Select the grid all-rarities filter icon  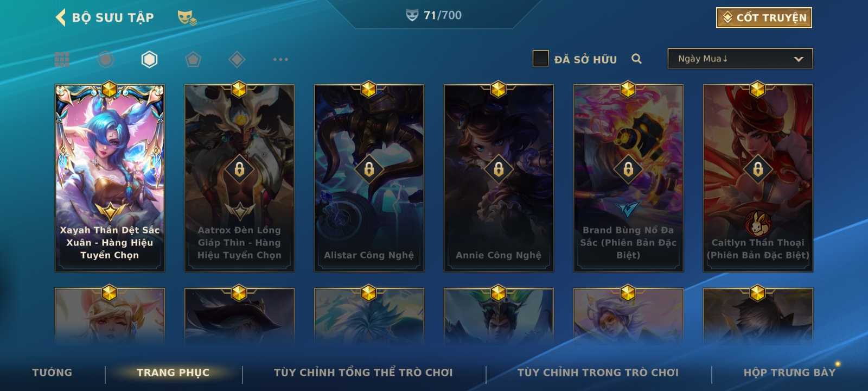pos(62,59)
